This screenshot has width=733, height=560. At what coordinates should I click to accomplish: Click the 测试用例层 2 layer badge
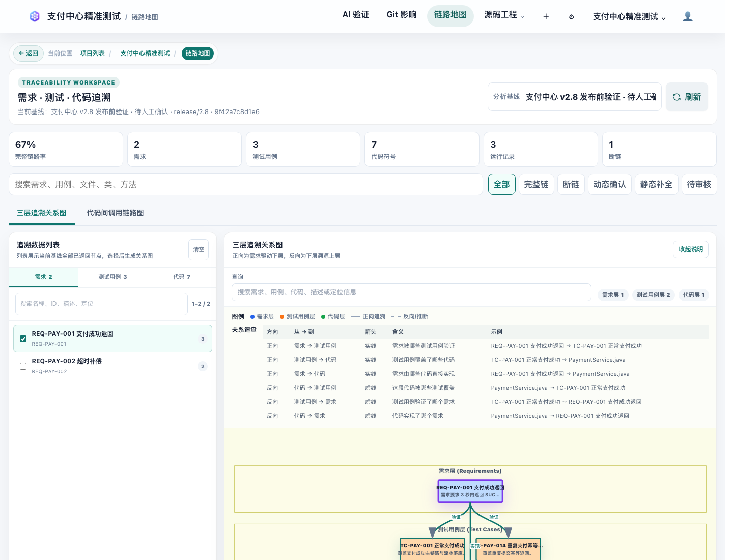(654, 295)
